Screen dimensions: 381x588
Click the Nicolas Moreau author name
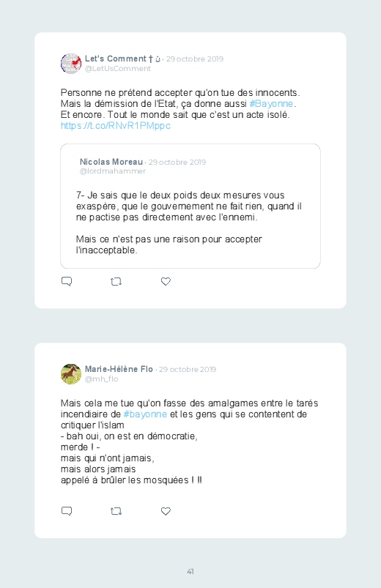point(111,162)
